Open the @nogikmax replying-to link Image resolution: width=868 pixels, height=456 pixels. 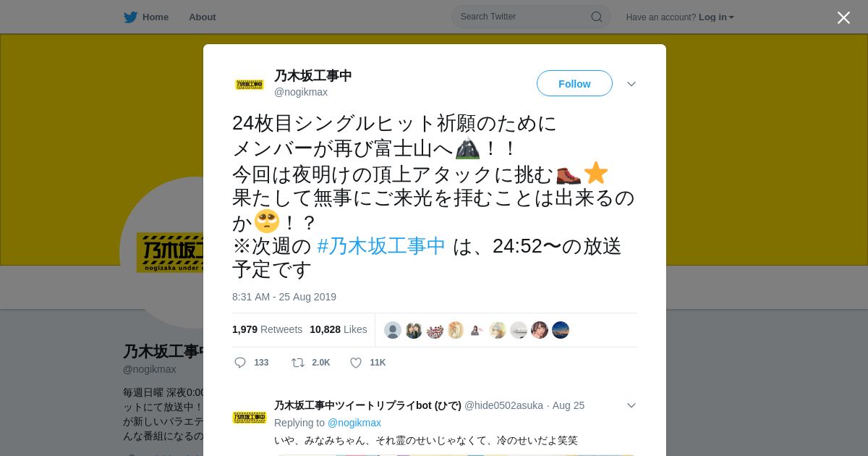click(x=354, y=423)
